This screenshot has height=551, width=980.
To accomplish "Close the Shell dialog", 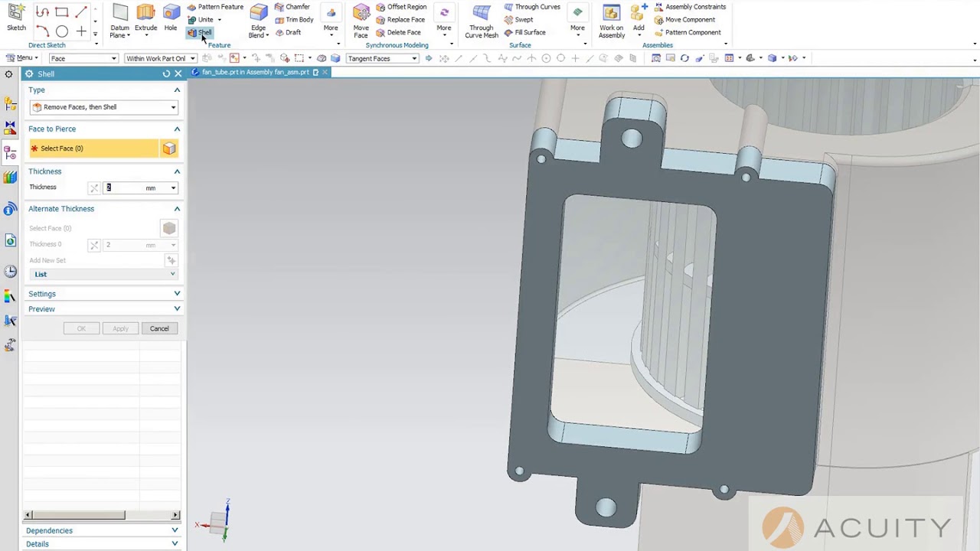I will pos(178,73).
